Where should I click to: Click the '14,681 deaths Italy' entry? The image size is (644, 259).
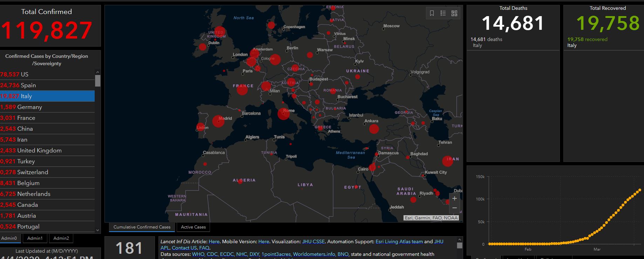tap(513, 42)
